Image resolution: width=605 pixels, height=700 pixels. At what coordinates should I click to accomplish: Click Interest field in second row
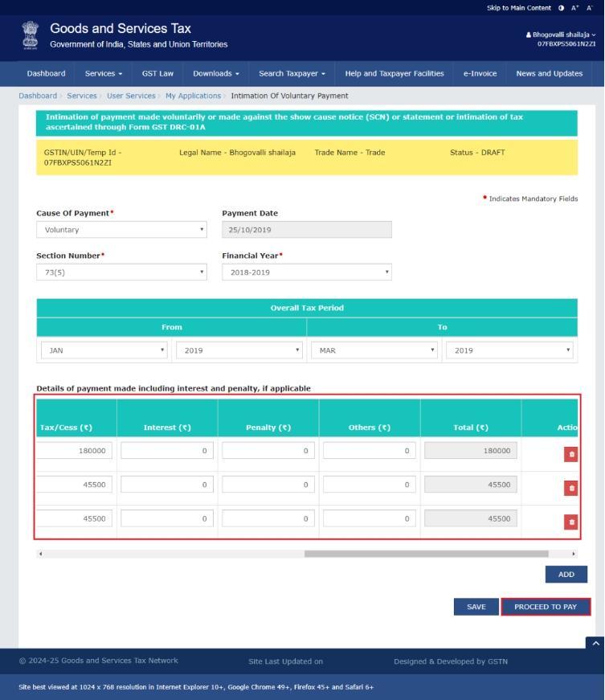click(167, 485)
